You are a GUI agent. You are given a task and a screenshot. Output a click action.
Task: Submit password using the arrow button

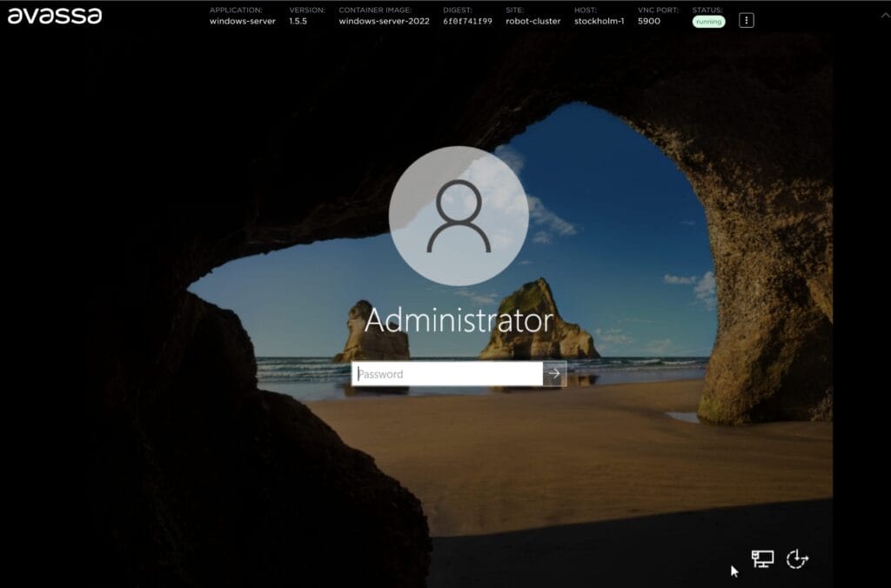(556, 374)
